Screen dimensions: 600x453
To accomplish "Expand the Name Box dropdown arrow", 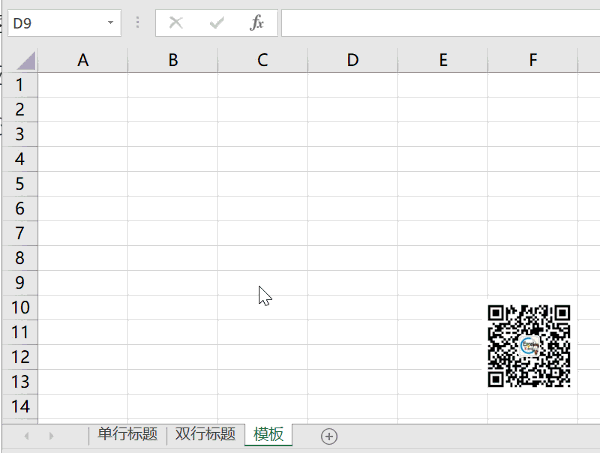I will [x=110, y=23].
